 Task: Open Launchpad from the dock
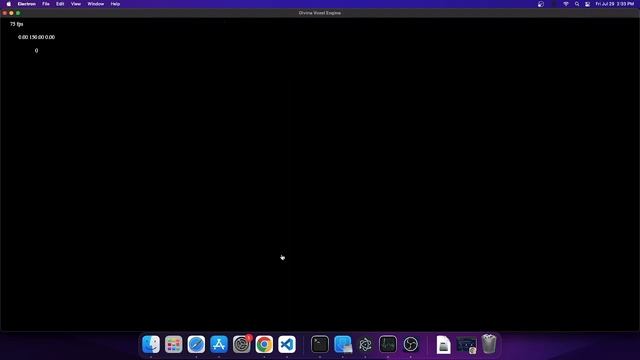(173, 344)
